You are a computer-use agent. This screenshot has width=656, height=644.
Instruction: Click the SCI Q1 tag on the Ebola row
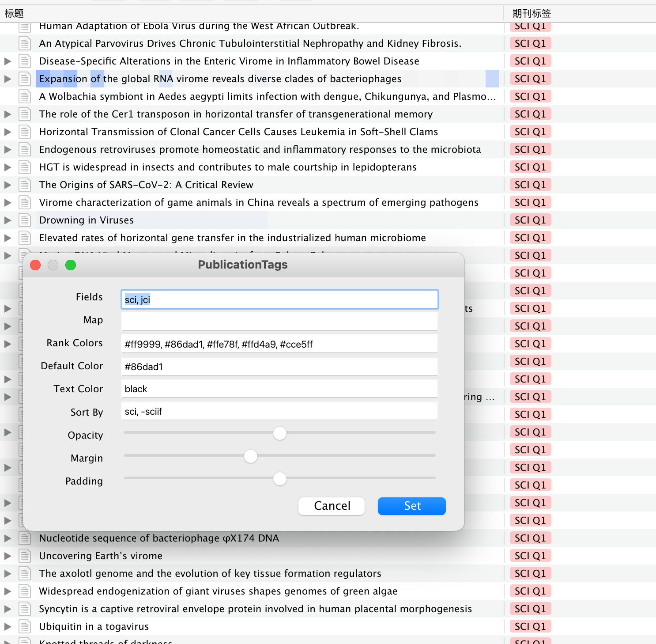coord(531,26)
